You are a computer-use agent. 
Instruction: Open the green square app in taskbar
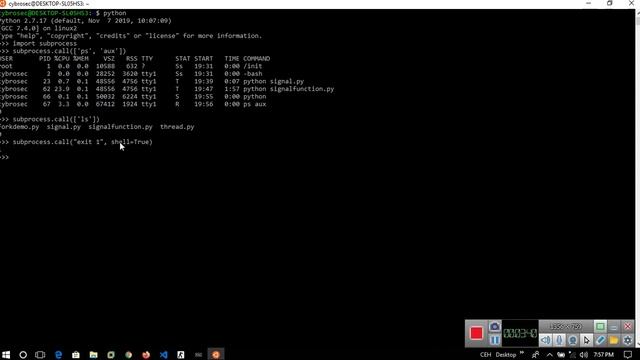(111, 355)
